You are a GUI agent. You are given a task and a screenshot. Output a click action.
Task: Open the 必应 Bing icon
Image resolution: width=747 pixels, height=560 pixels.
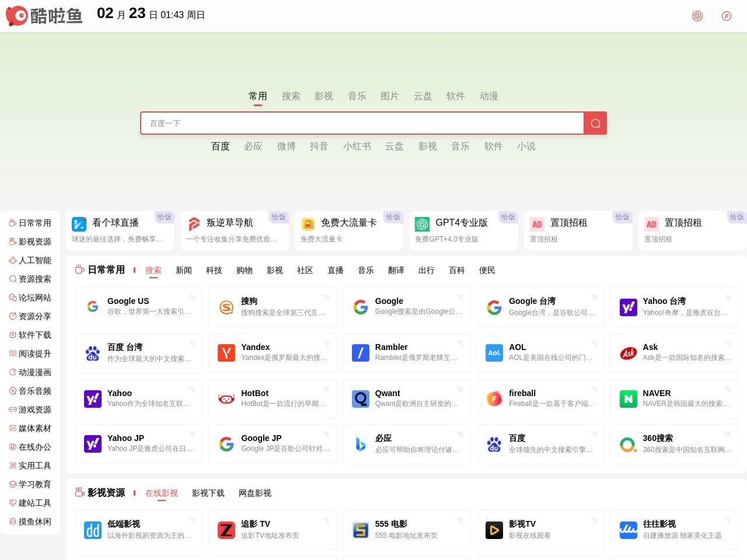tap(361, 444)
